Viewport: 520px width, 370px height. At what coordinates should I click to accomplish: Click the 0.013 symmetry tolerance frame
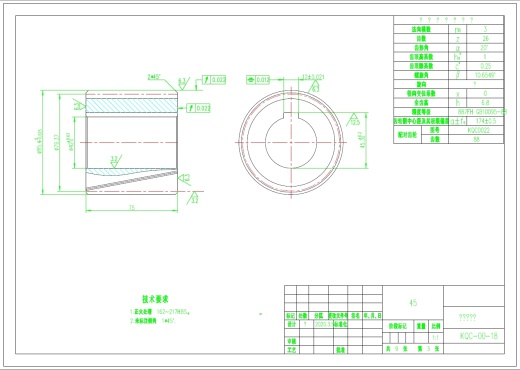[258, 80]
